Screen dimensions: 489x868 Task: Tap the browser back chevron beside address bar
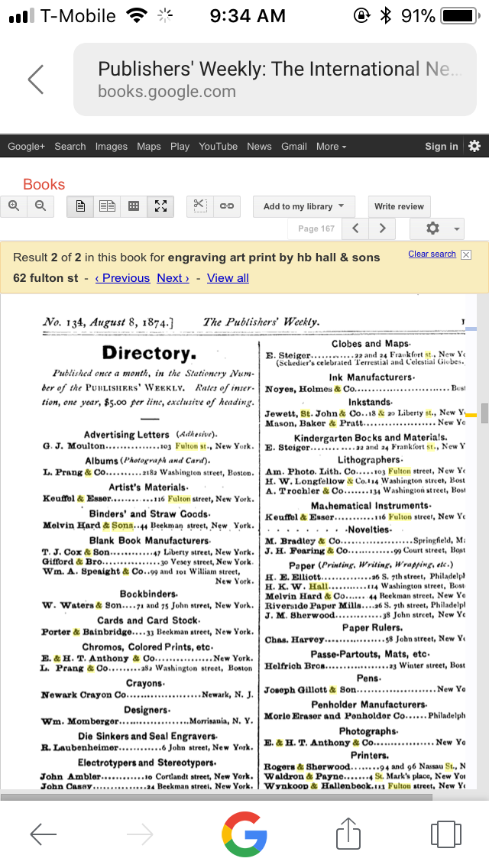[x=36, y=79]
